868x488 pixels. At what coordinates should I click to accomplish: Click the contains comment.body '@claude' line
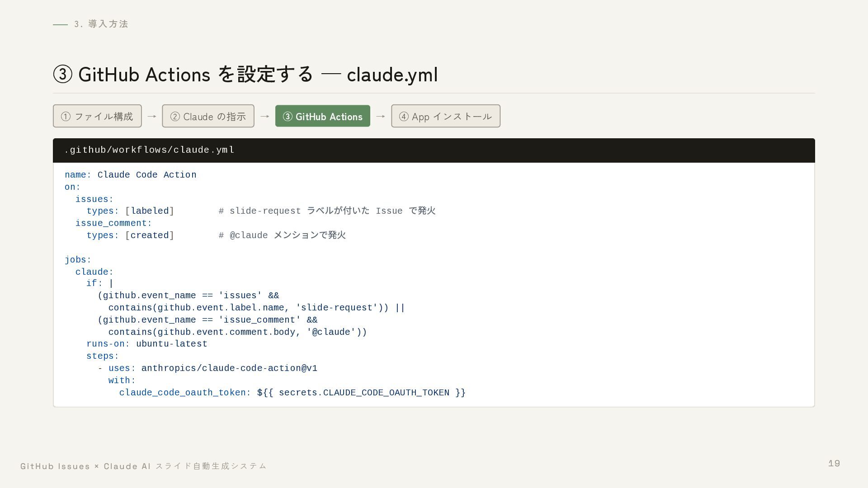(x=238, y=332)
